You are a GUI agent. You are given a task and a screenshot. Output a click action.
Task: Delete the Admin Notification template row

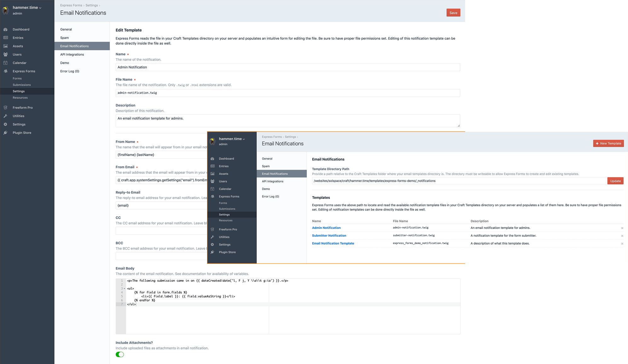(622, 228)
